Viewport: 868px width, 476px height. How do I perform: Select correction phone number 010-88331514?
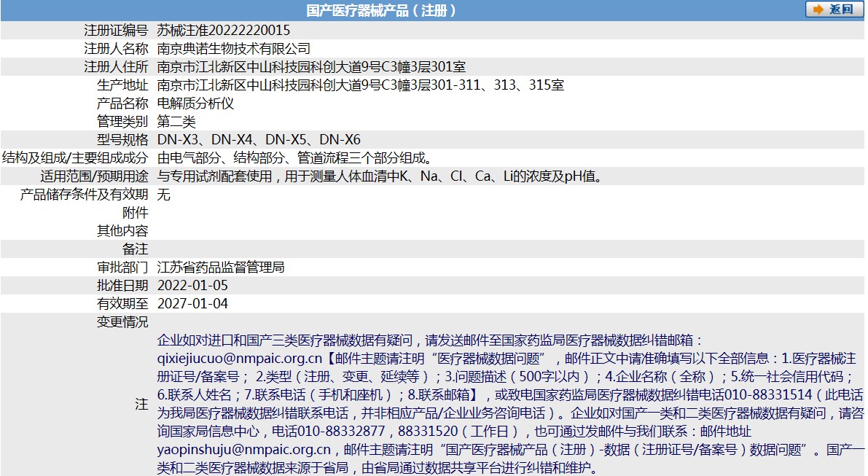pyautogui.click(x=768, y=395)
